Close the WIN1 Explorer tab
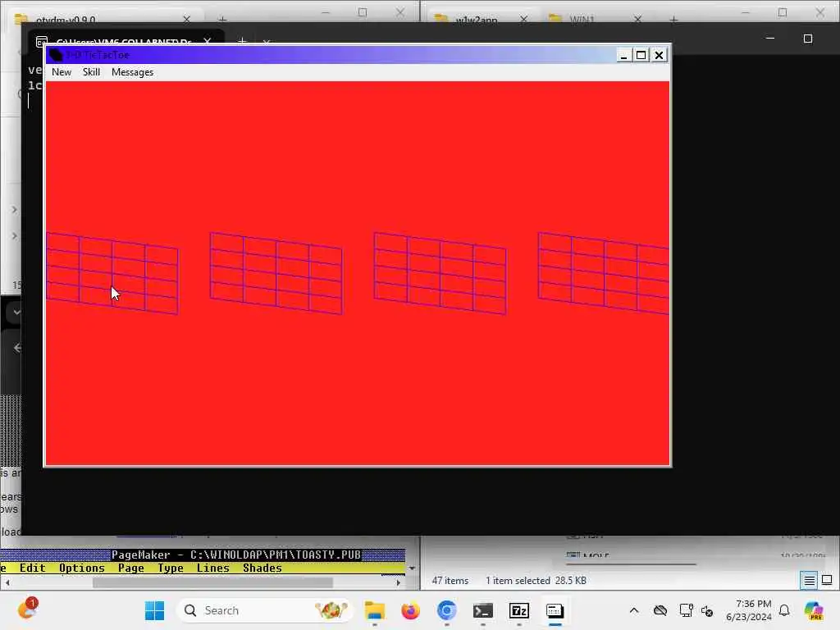Image resolution: width=840 pixels, height=630 pixels. (x=637, y=20)
